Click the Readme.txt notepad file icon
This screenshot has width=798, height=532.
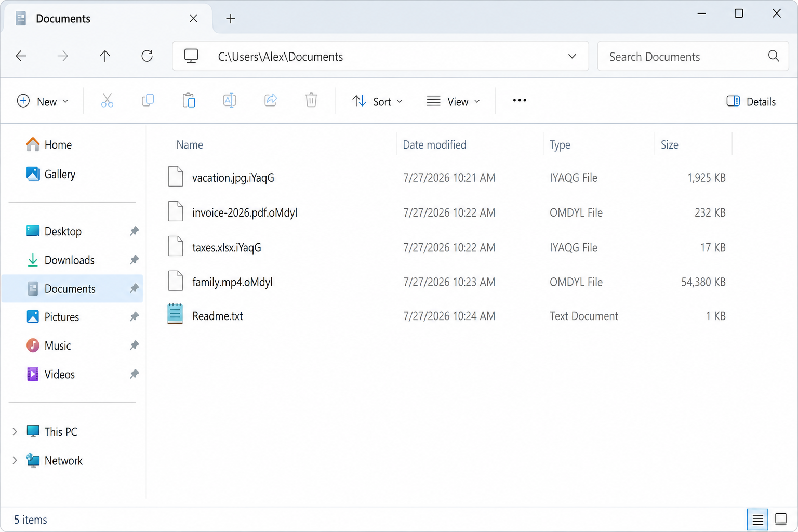[175, 314]
